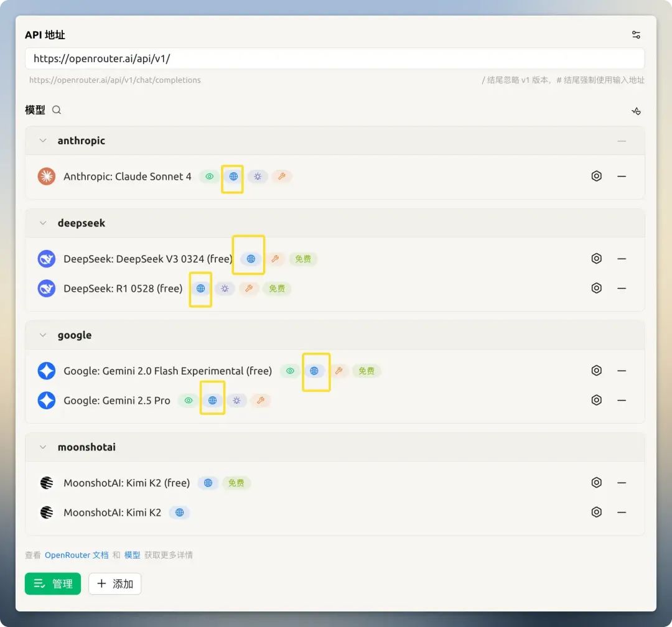Open settings for DeepSeek R1 0528 (free)

pyautogui.click(x=597, y=288)
